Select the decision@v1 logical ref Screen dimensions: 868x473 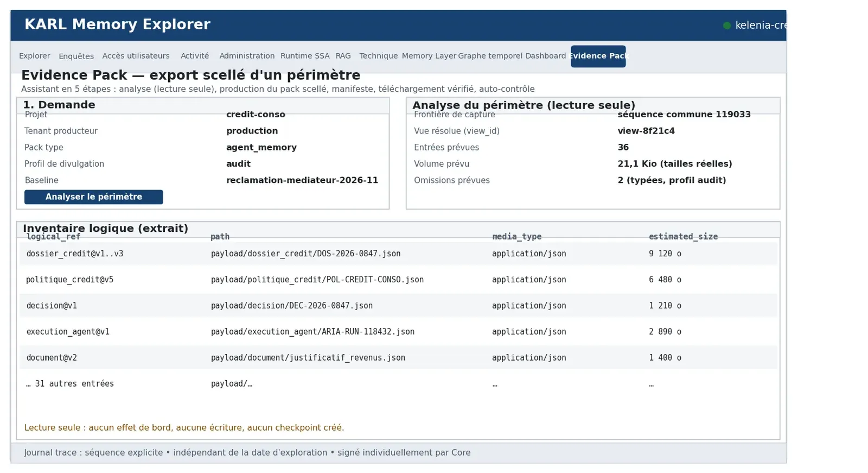pos(52,306)
